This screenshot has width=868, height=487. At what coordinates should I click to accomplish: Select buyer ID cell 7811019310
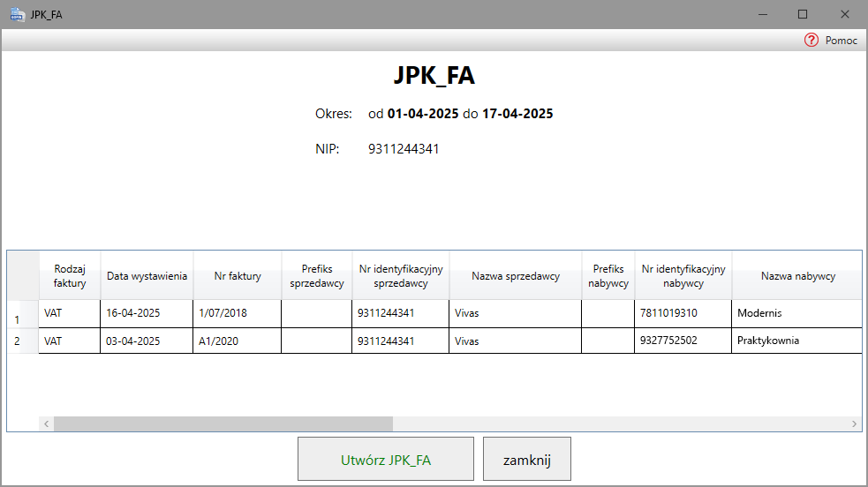tap(683, 313)
